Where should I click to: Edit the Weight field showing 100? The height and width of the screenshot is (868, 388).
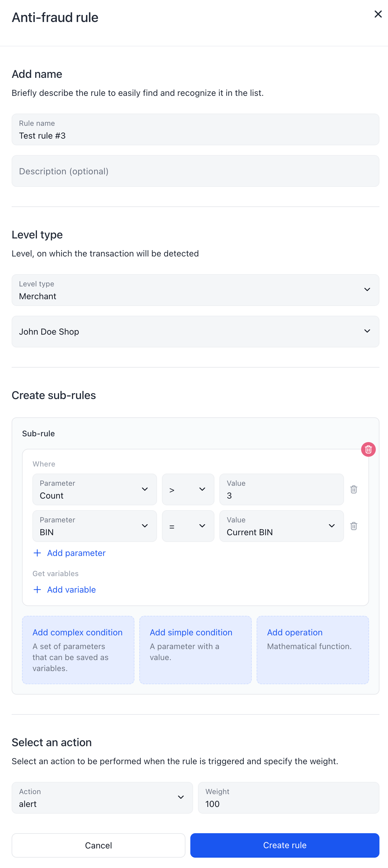point(289,797)
